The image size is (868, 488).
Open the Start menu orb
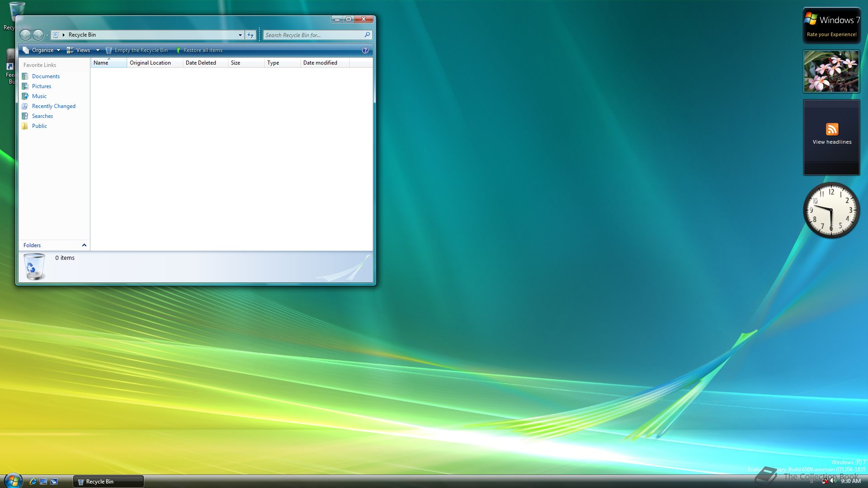pyautogui.click(x=13, y=481)
